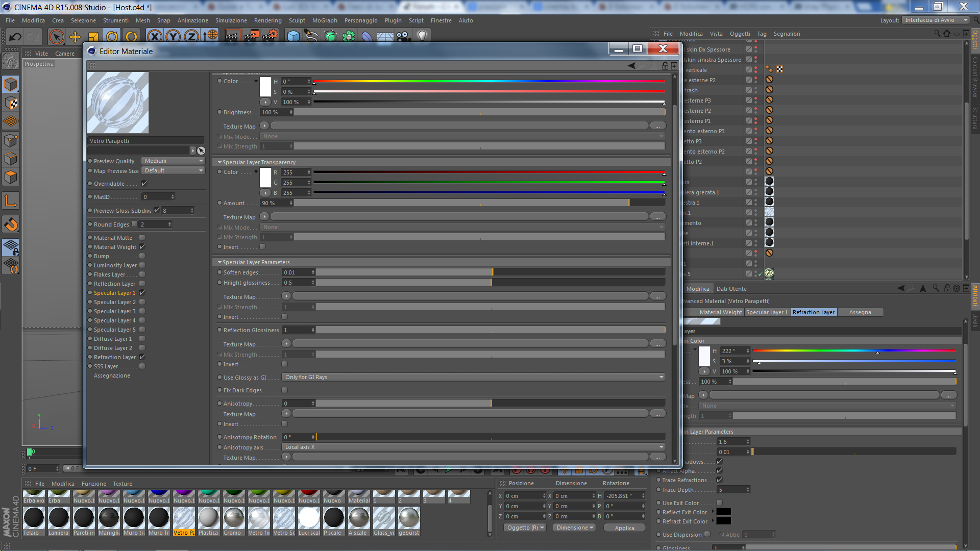Viewport: 980px width, 551px height.
Task: Toggle the Fix Dark Edges checkbox
Action: point(285,390)
